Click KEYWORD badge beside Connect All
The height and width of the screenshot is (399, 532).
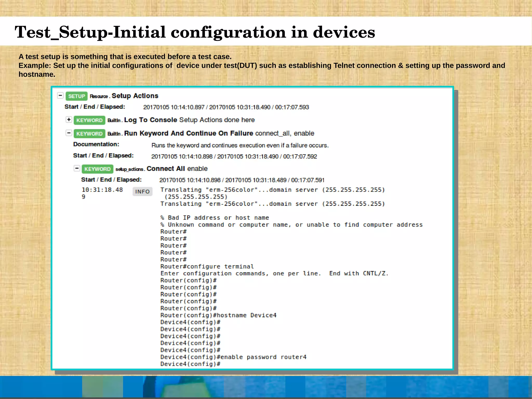coord(97,169)
